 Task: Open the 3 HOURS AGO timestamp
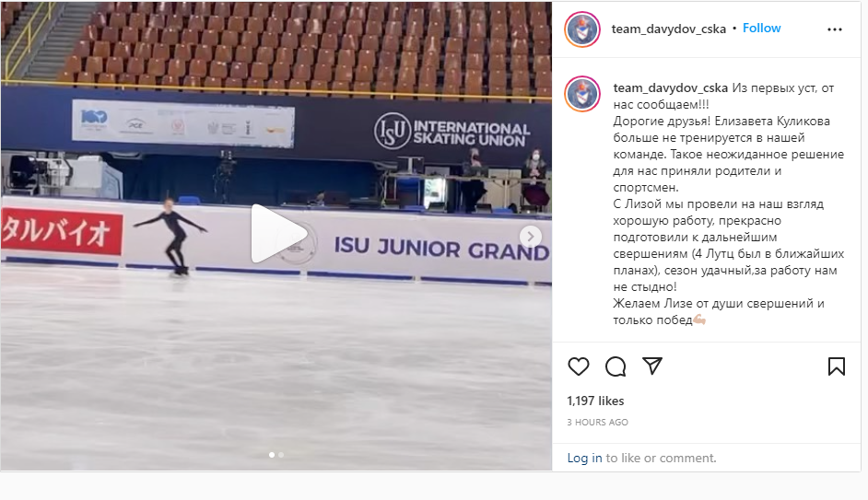coord(597,422)
